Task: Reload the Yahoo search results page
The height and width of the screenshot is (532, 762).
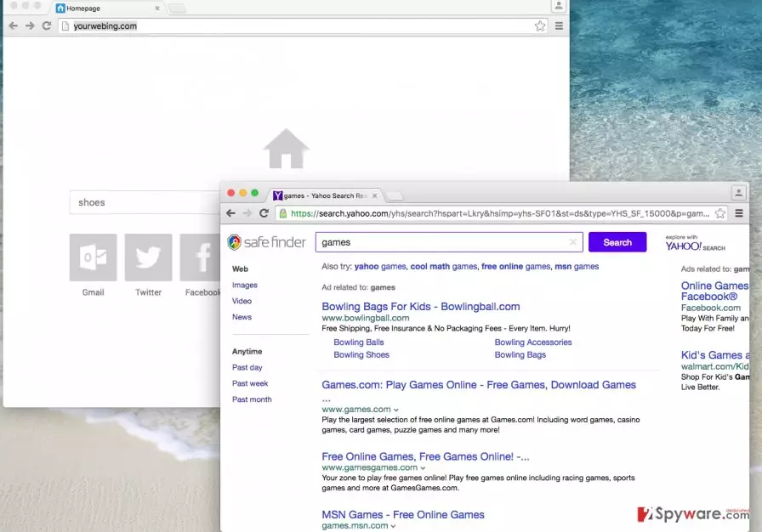Action: [264, 213]
